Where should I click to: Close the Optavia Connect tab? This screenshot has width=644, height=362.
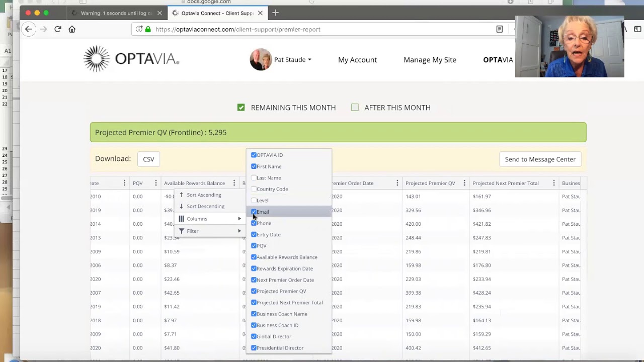tap(260, 13)
